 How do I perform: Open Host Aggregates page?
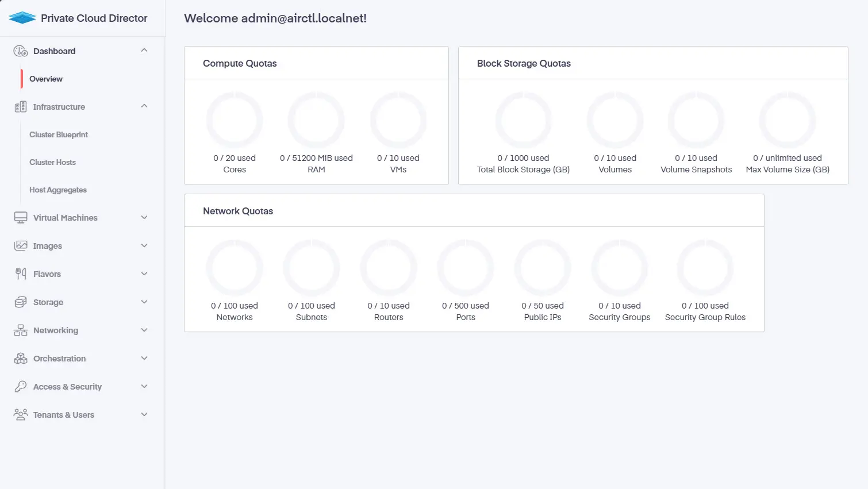coord(58,190)
